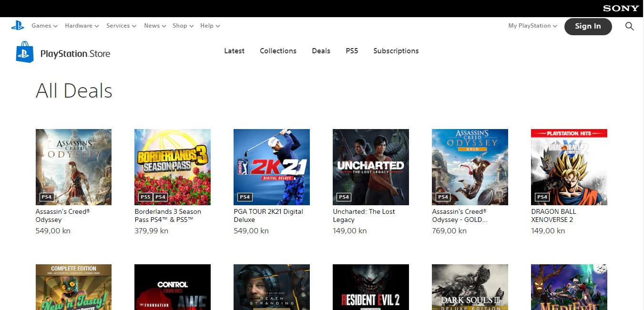Open the Deals tab
Screen dimensions: 644x310
click(321, 51)
